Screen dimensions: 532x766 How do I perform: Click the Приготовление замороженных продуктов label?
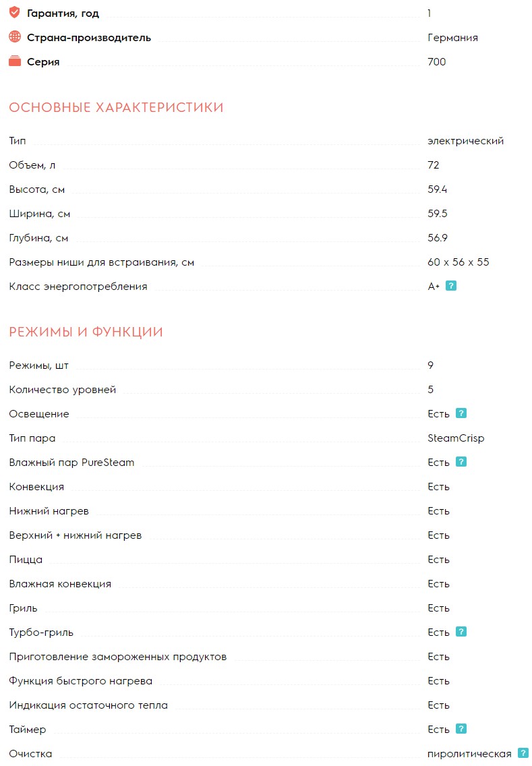pyautogui.click(x=117, y=657)
